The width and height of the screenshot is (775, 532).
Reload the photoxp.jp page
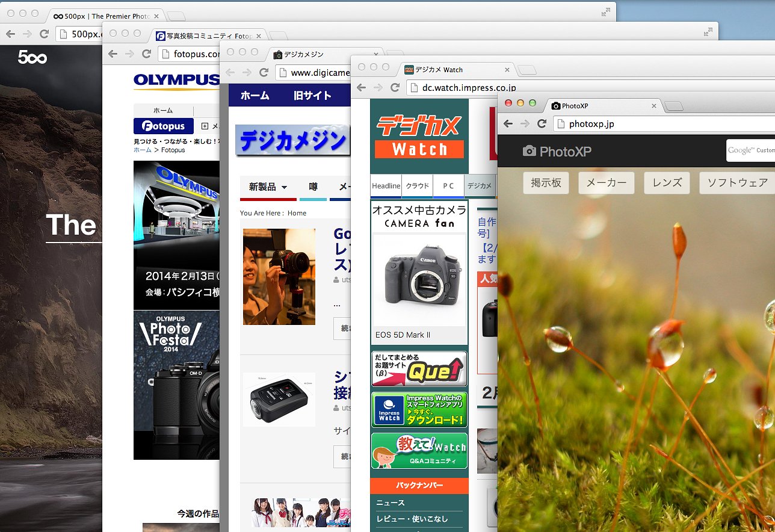[542, 123]
